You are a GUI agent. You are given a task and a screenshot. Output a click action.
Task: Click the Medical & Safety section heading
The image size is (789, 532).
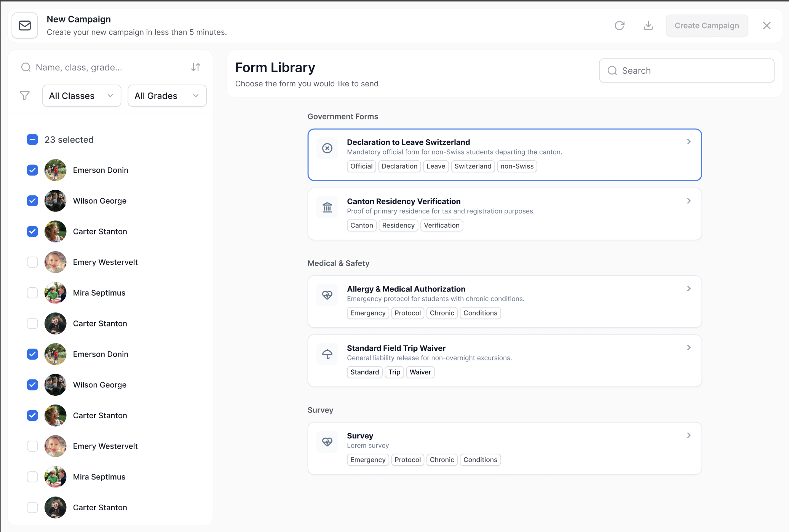338,263
